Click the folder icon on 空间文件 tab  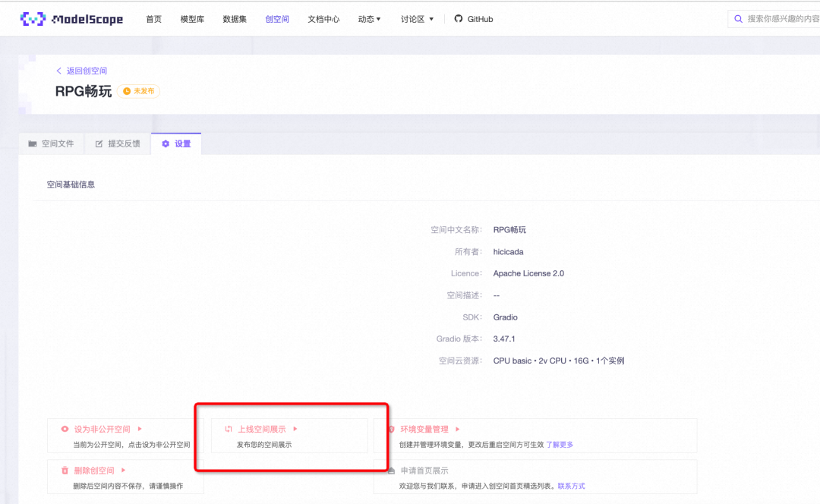pos(32,143)
